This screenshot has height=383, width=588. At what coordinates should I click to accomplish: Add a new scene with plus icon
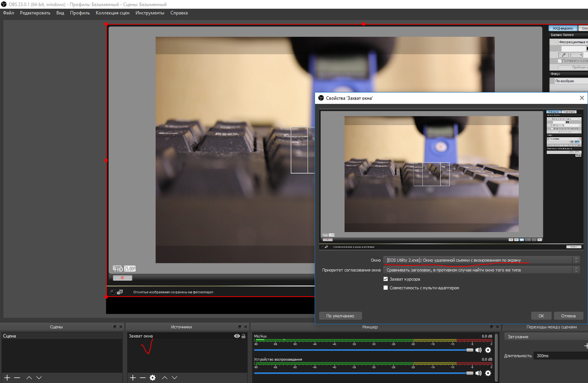[7, 378]
